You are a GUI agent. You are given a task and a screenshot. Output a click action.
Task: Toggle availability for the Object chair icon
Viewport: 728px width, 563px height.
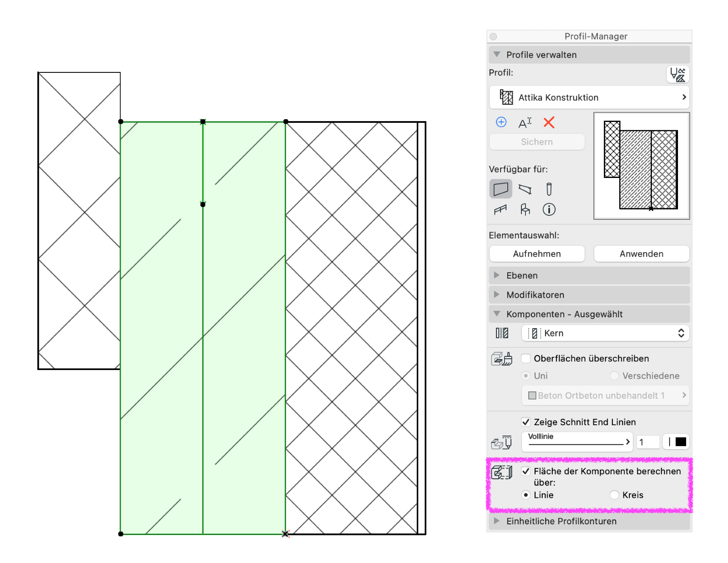coord(525,209)
